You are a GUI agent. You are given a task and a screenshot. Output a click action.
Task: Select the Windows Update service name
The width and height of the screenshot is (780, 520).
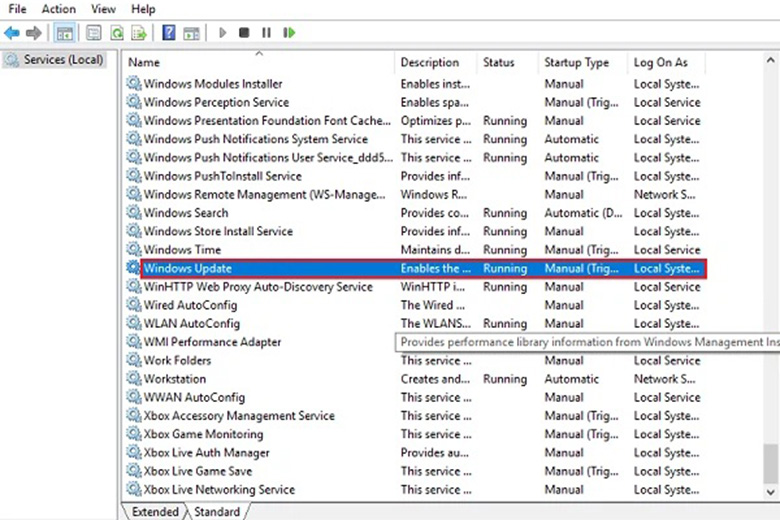click(x=188, y=268)
